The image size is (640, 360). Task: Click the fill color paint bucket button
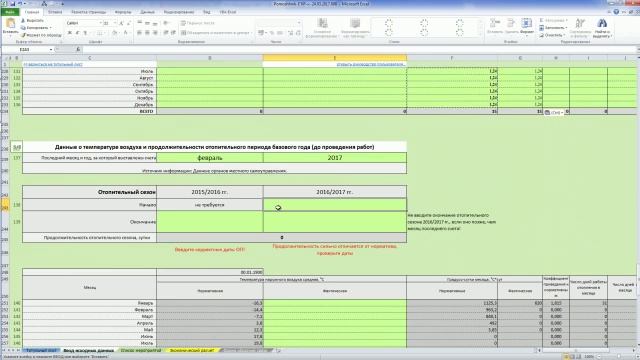point(115,33)
